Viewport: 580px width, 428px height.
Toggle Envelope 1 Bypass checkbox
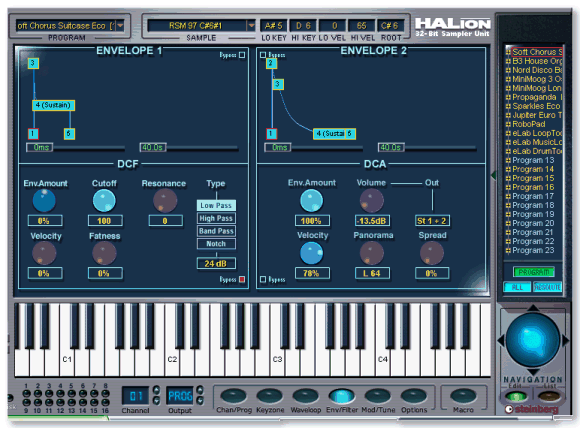(x=242, y=55)
